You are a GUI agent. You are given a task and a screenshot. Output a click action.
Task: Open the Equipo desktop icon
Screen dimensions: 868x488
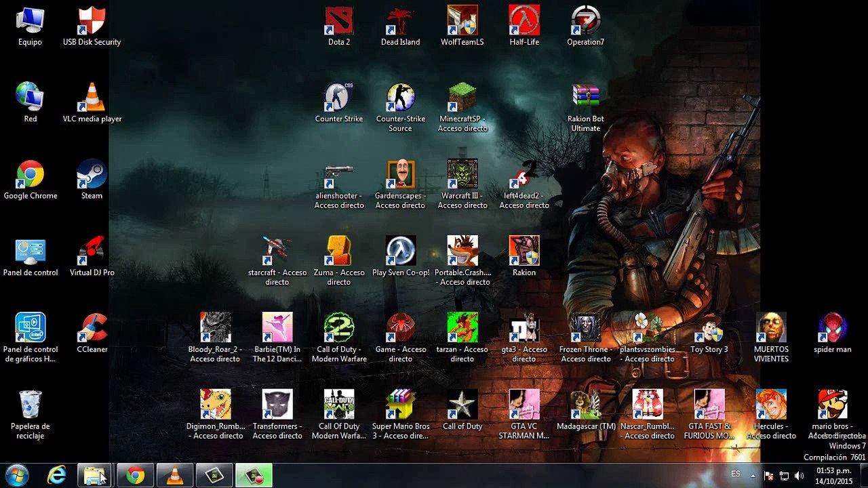pos(30,26)
